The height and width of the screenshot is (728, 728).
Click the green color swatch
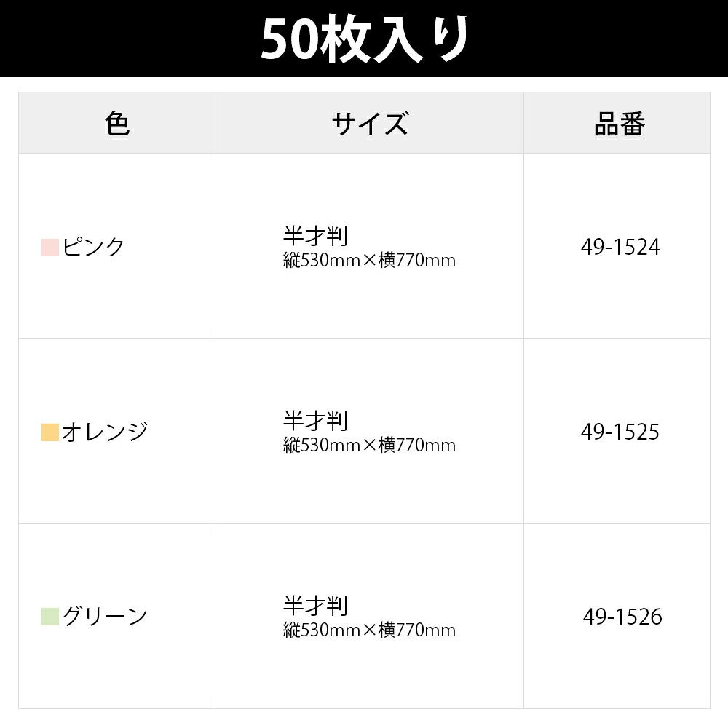click(x=50, y=617)
